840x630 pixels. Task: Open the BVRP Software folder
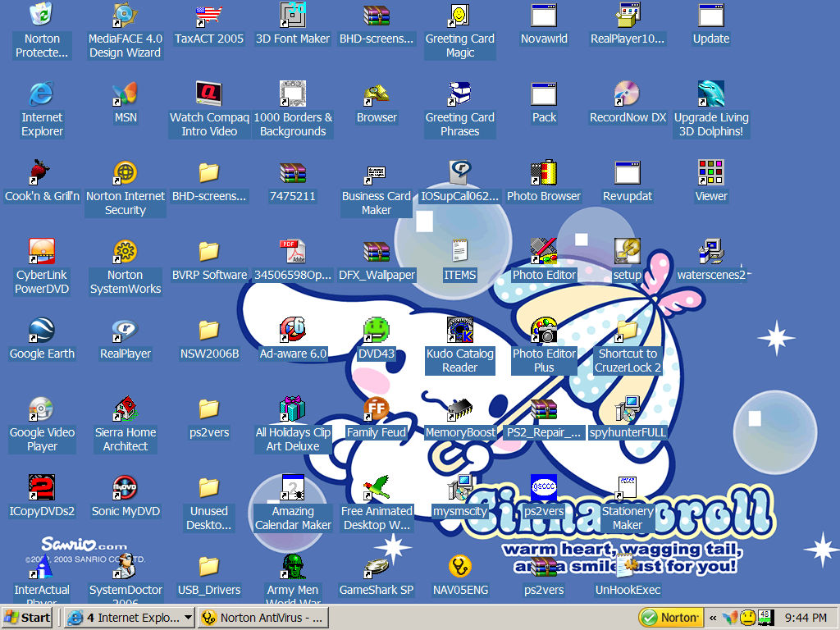pos(209,251)
